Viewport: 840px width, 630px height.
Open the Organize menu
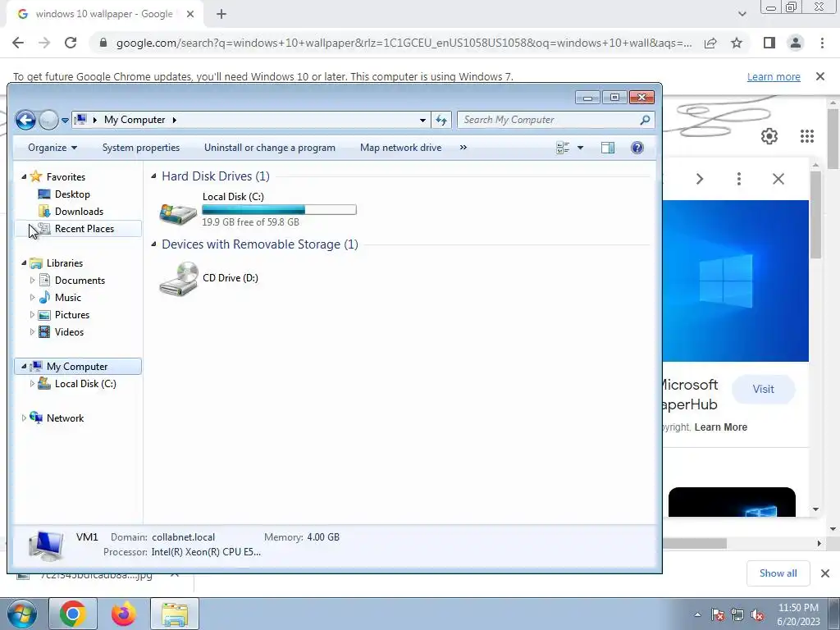coord(52,148)
